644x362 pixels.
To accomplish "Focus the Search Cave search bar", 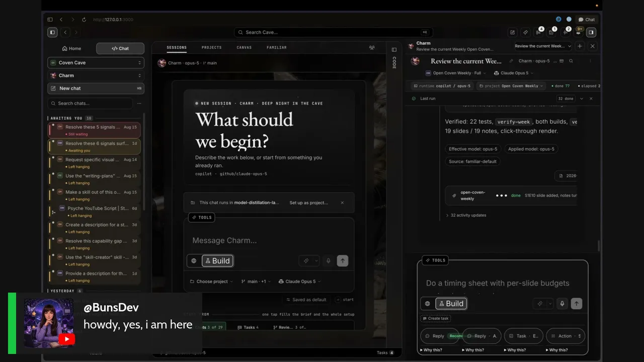I will 333,32.
